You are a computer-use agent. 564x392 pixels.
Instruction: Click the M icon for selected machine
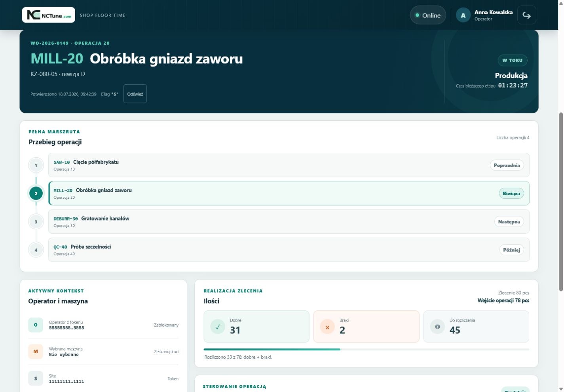[x=36, y=351]
